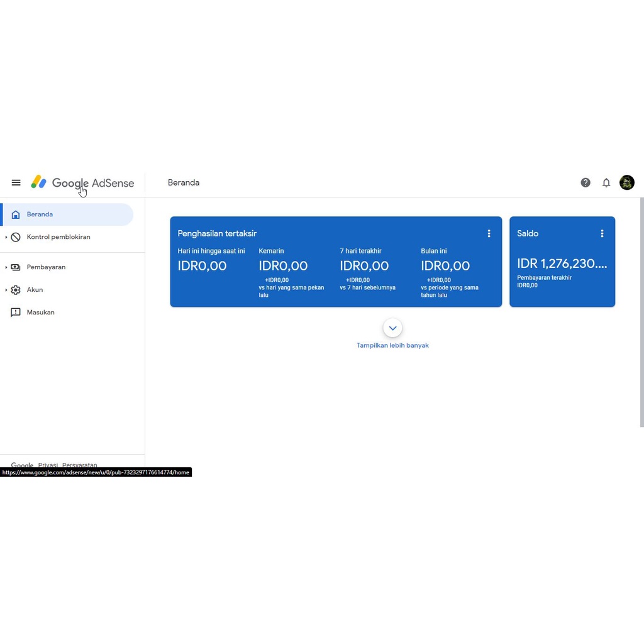
Task: Open Akun settings gear icon
Action: [x=15, y=289]
